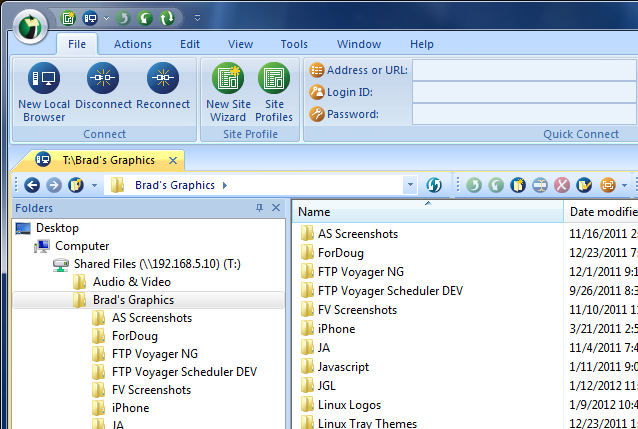Viewport: 638px width, 429px height.
Task: Select the File ribbon tab
Action: [77, 44]
